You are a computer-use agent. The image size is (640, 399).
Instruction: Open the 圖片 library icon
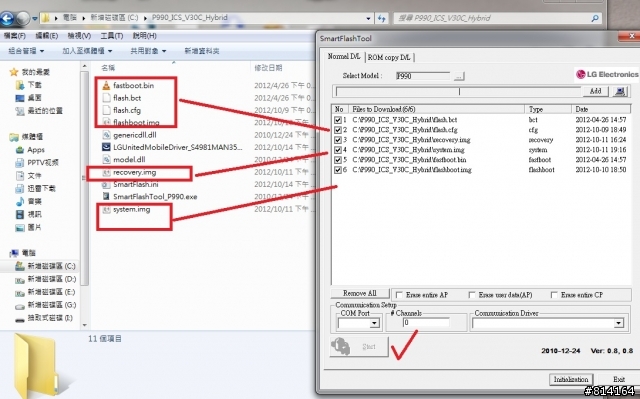click(x=20, y=227)
